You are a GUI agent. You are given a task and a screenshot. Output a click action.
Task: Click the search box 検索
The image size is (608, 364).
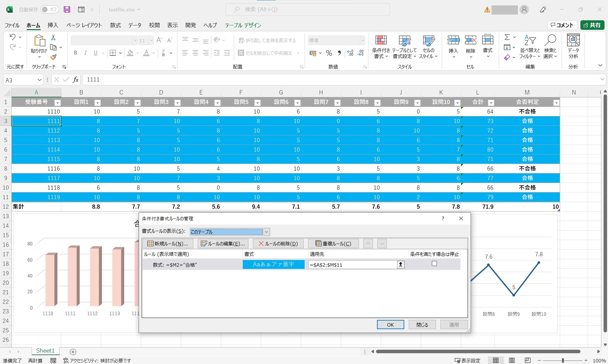coord(308,10)
